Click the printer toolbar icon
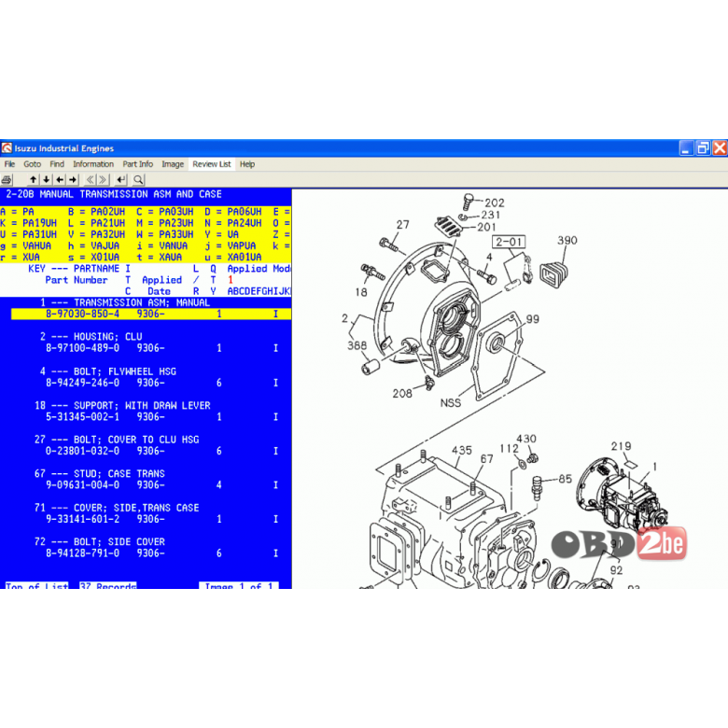The width and height of the screenshot is (728, 728). (x=7, y=180)
